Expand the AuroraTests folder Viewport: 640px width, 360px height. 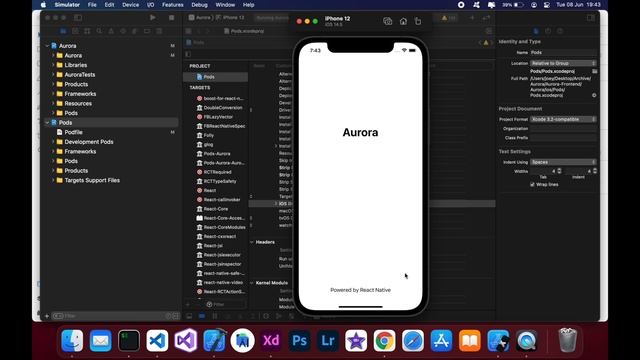tap(53, 75)
